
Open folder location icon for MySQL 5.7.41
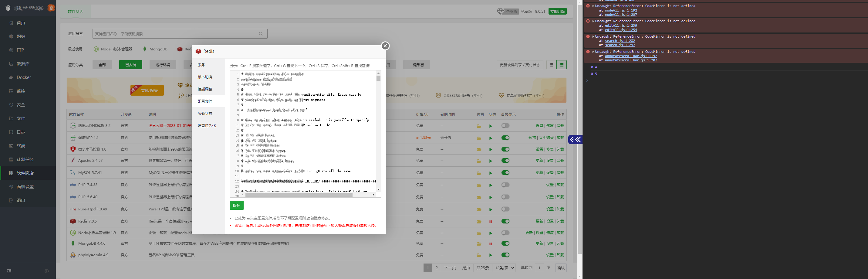click(x=479, y=173)
